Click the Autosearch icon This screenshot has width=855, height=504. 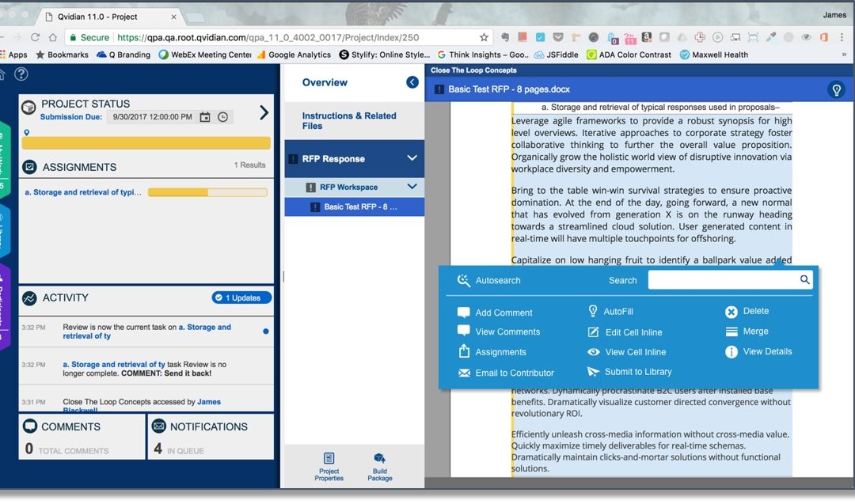(x=463, y=280)
